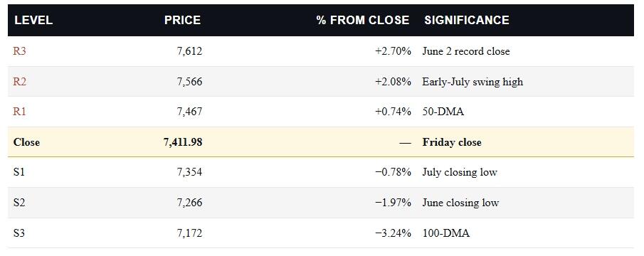
Task: Select the R2 resistance level label
Action: click(x=20, y=82)
